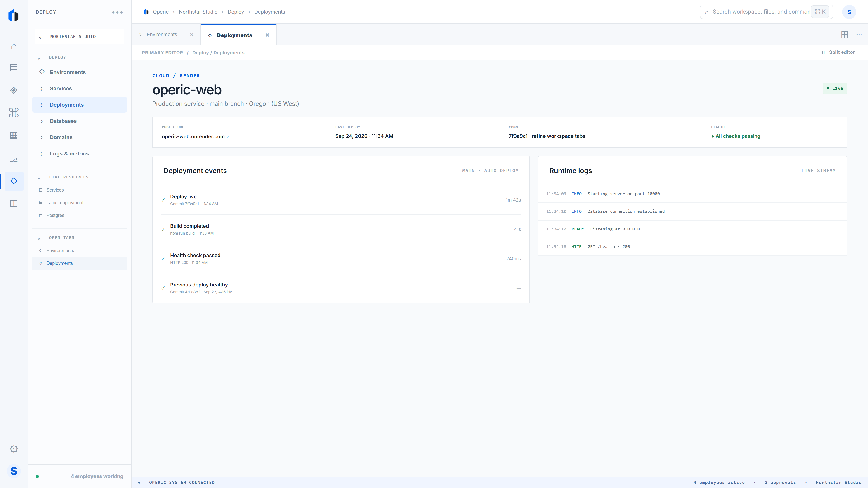The image size is (868, 488).
Task: Close the Deployments tab
Action: click(267, 35)
